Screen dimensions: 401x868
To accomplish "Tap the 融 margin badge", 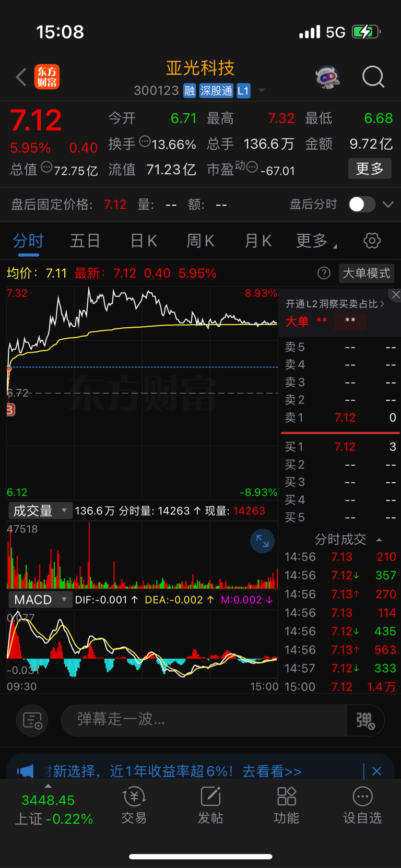I will point(190,91).
